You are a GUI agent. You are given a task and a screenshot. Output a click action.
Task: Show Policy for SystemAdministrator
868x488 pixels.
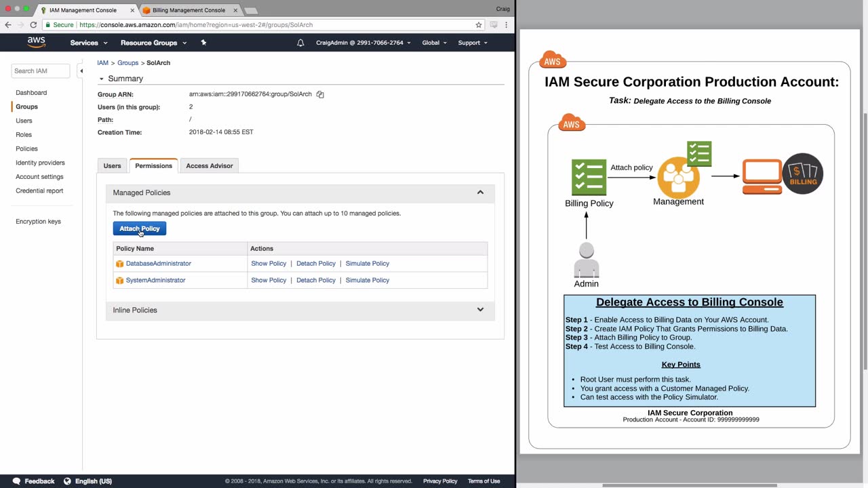(269, 281)
